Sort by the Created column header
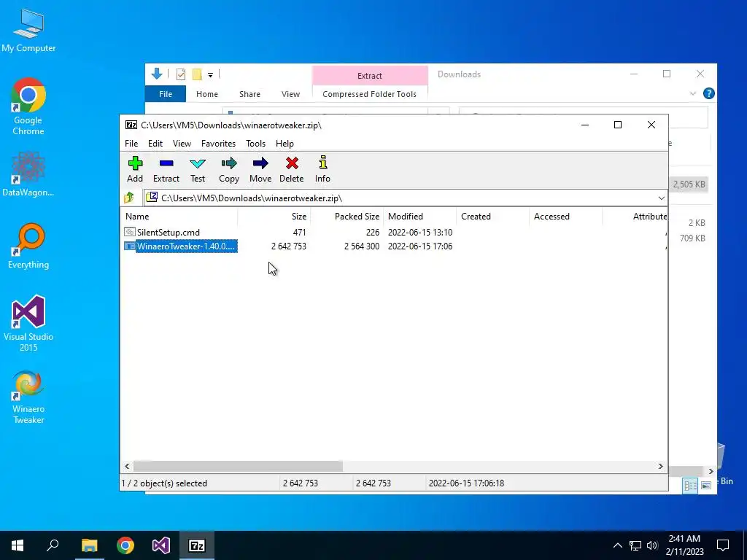Screen dimensions: 747x560 pos(493,216)
